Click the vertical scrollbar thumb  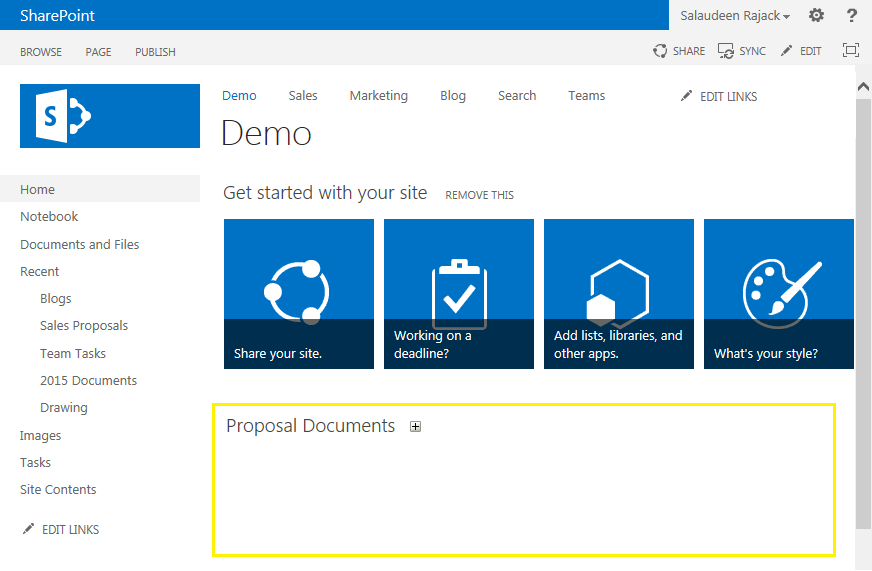tap(863, 314)
